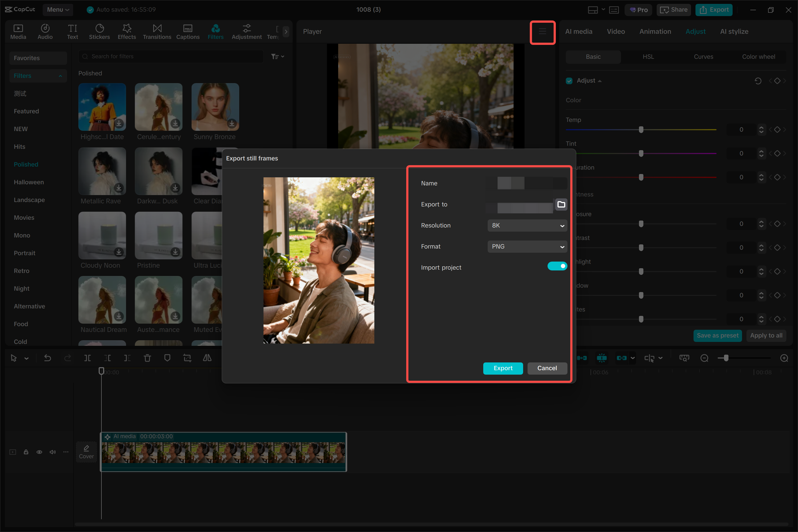The width and height of the screenshot is (798, 532).
Task: Hide the video track with the eye icon
Action: point(39,452)
